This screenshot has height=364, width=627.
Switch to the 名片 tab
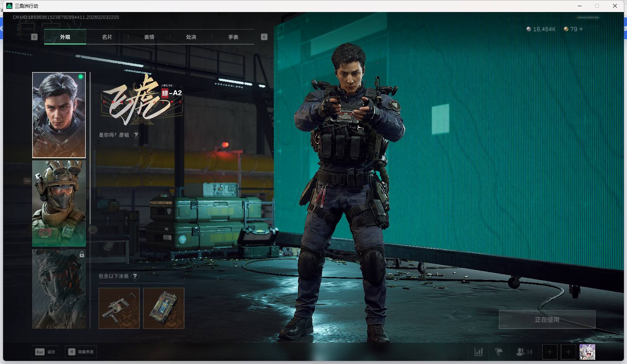(x=107, y=37)
